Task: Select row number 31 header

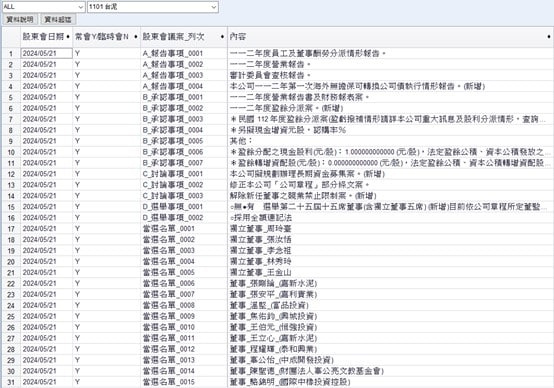Action: coord(11,382)
